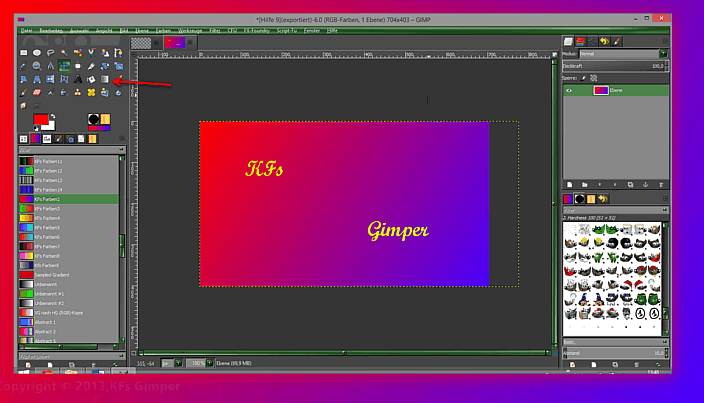The height and width of the screenshot is (403, 704).
Task: Select the Align tool
Action: pyautogui.click(x=78, y=66)
